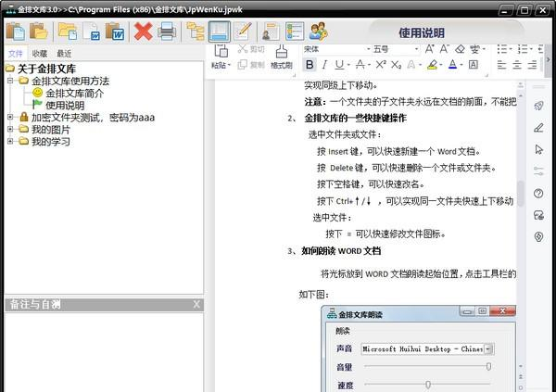Align text left
The height and width of the screenshot is (392, 556).
tap(501, 65)
